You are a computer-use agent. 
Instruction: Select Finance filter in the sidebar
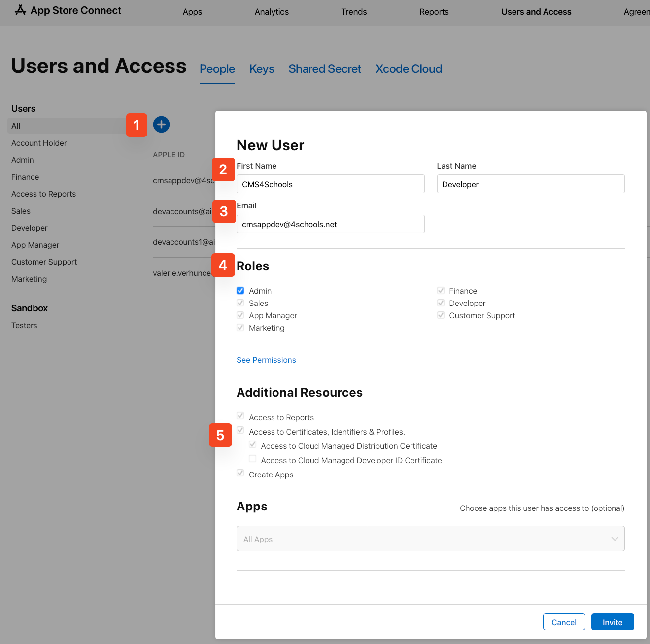pos(25,177)
